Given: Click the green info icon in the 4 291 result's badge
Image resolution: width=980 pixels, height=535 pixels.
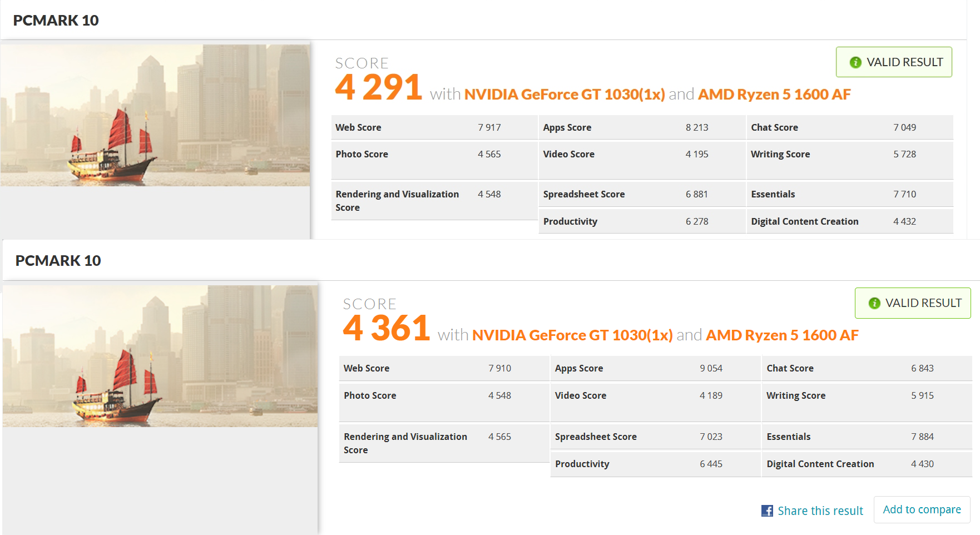Looking at the screenshot, I should (x=855, y=62).
